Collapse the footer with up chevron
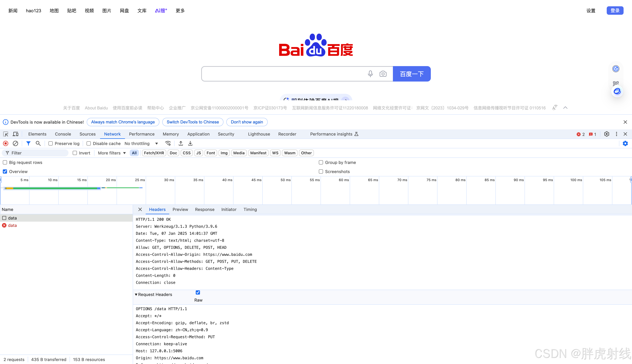 click(x=565, y=108)
